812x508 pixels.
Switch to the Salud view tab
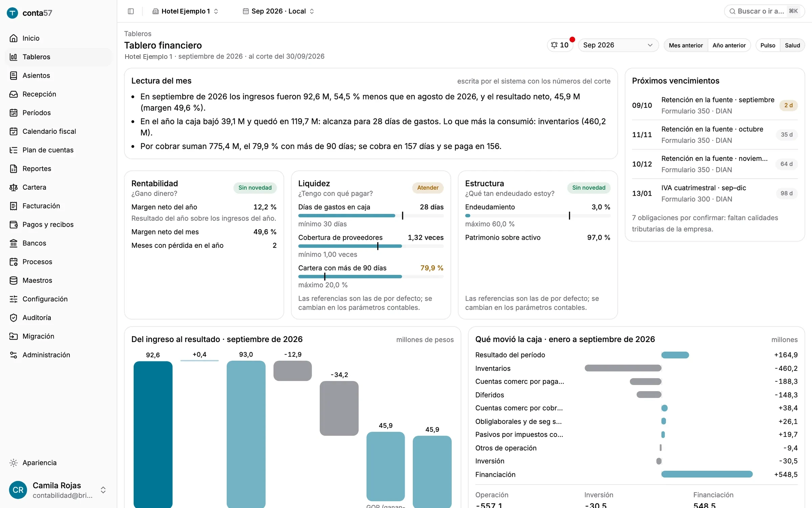pos(792,45)
